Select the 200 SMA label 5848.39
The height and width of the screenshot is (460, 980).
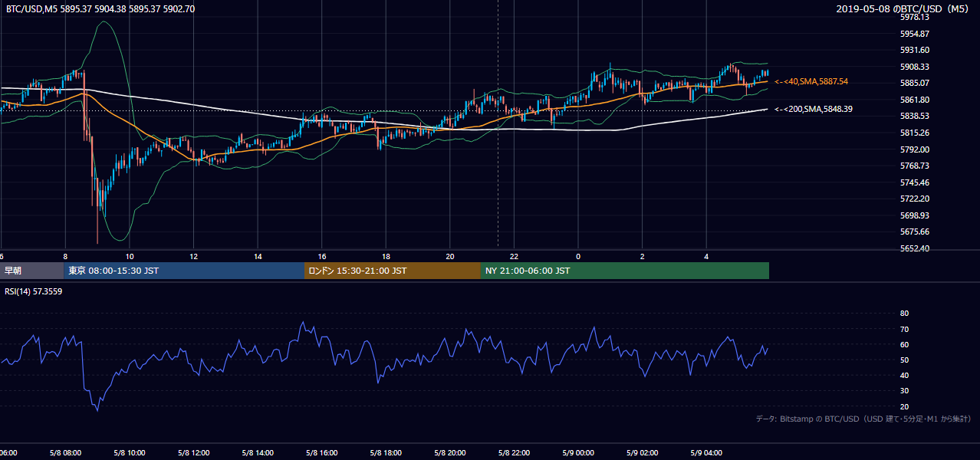point(814,109)
